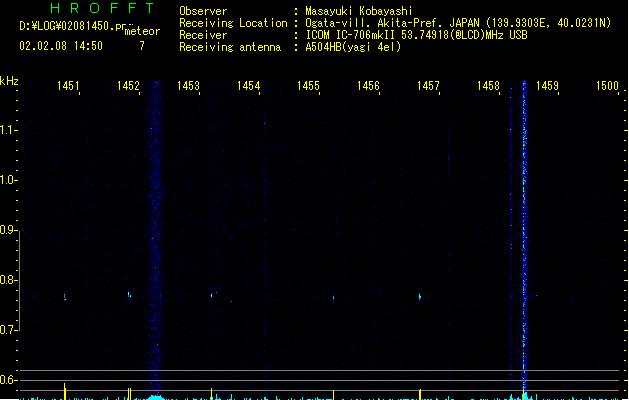Click time axis label 1451
629x400 pixels.
coord(68,86)
